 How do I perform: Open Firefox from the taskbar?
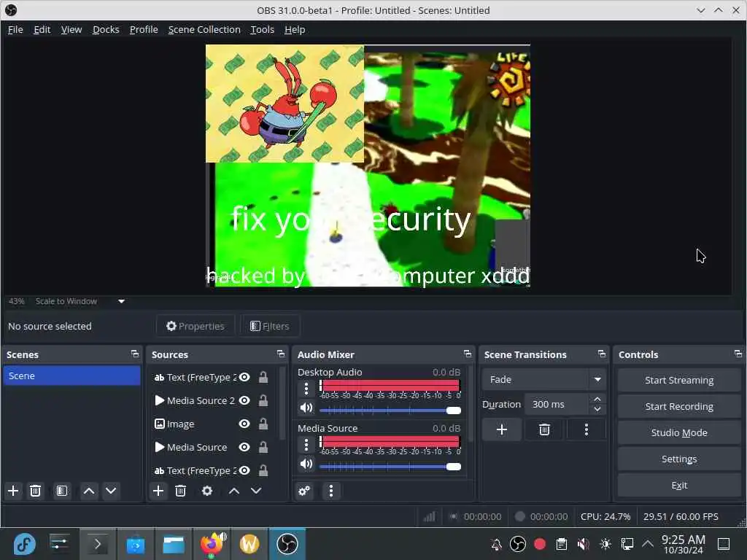click(x=212, y=544)
